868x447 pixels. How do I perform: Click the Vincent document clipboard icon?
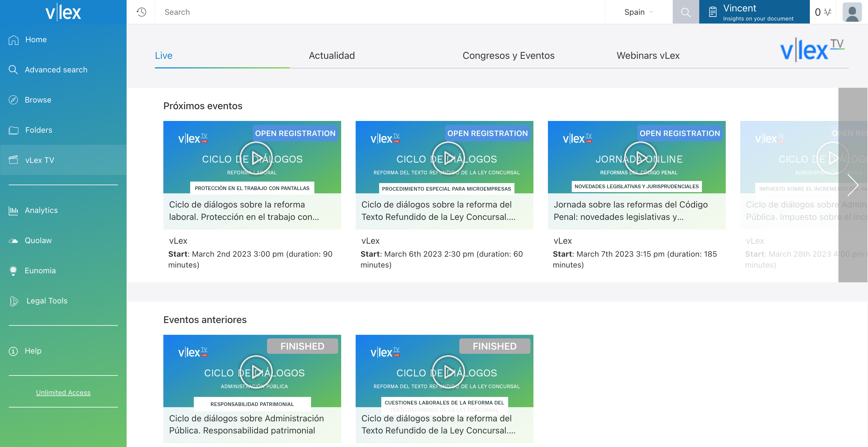pos(712,12)
